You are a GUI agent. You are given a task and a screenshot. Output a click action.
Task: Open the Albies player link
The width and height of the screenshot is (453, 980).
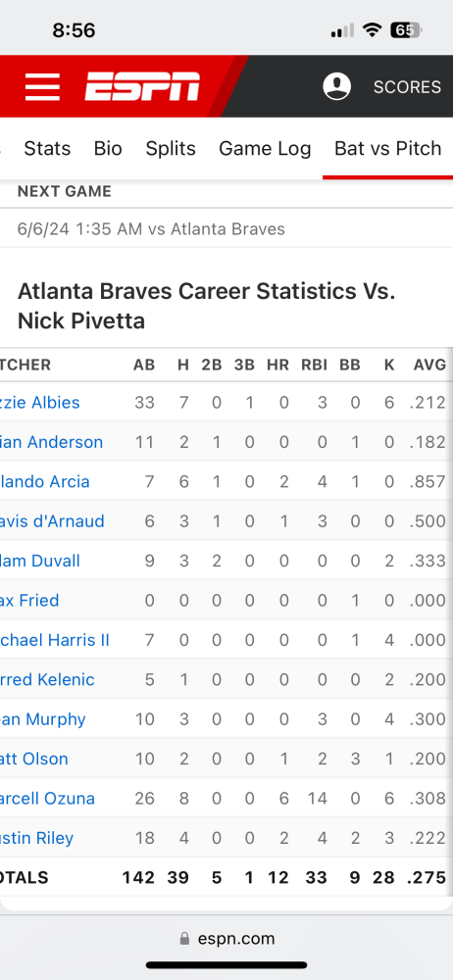(x=40, y=402)
